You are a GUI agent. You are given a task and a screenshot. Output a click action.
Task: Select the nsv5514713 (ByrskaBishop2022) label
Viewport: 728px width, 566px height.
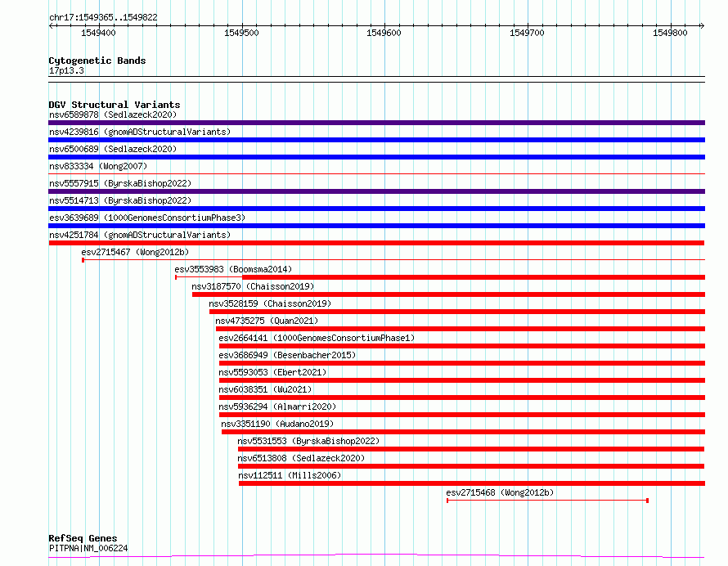click(x=120, y=200)
